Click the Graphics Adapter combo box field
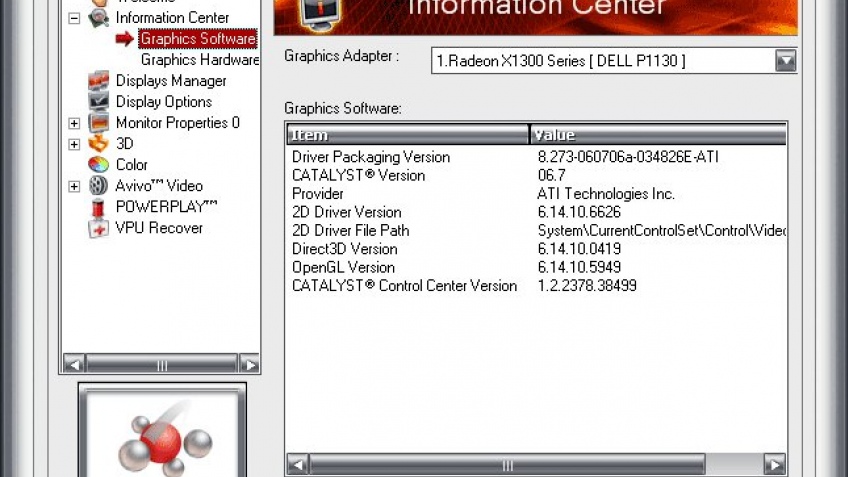Image resolution: width=848 pixels, height=477 pixels. pos(614,61)
